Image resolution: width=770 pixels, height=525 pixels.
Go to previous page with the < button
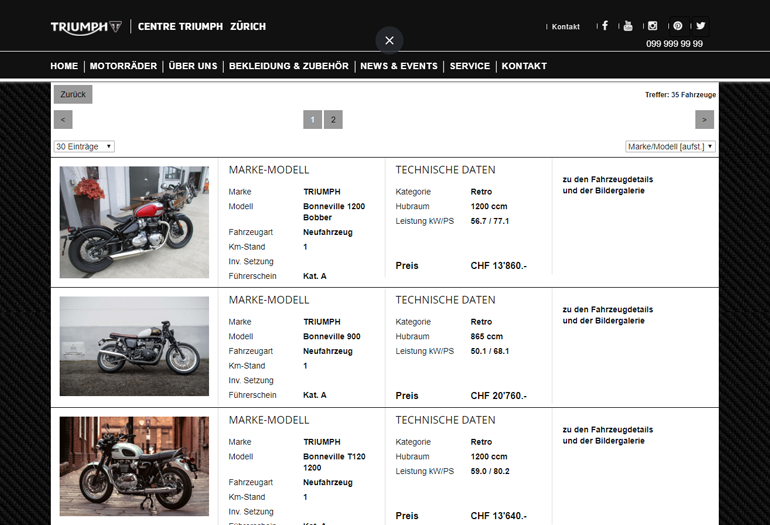(x=63, y=119)
